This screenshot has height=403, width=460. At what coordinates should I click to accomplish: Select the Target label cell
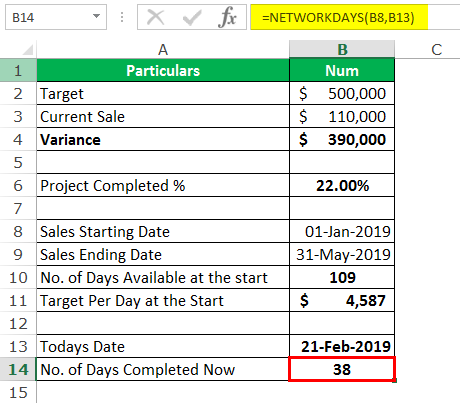pos(163,93)
